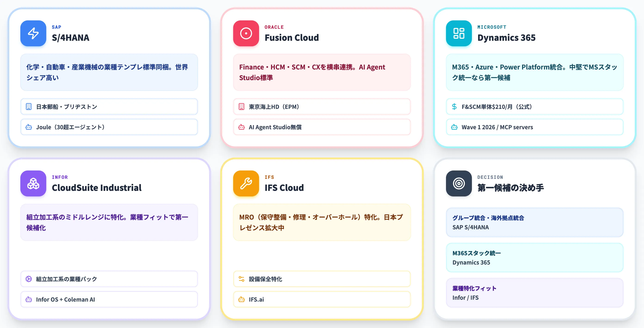Screen dimensions: 644x328
Task: Click the Oracle red circle-dot icon
Action: point(246,33)
